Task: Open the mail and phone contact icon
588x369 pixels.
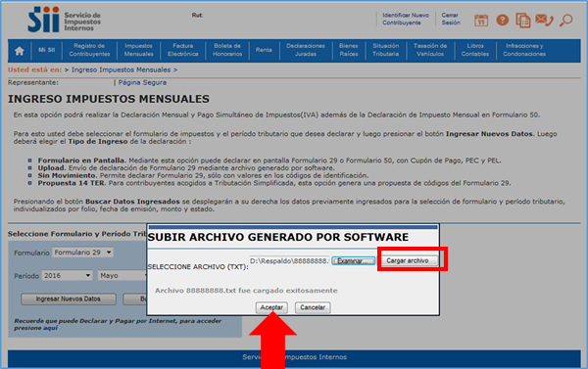Action: (x=544, y=20)
